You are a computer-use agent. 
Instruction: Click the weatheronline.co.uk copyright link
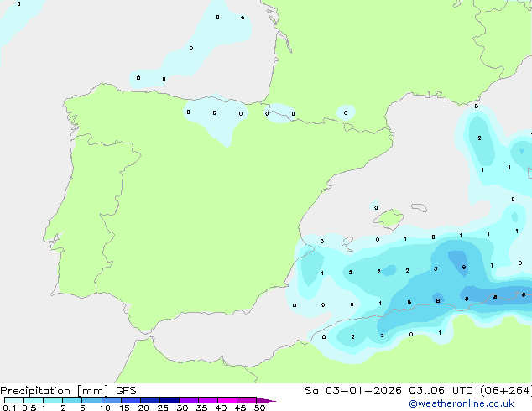point(462,403)
